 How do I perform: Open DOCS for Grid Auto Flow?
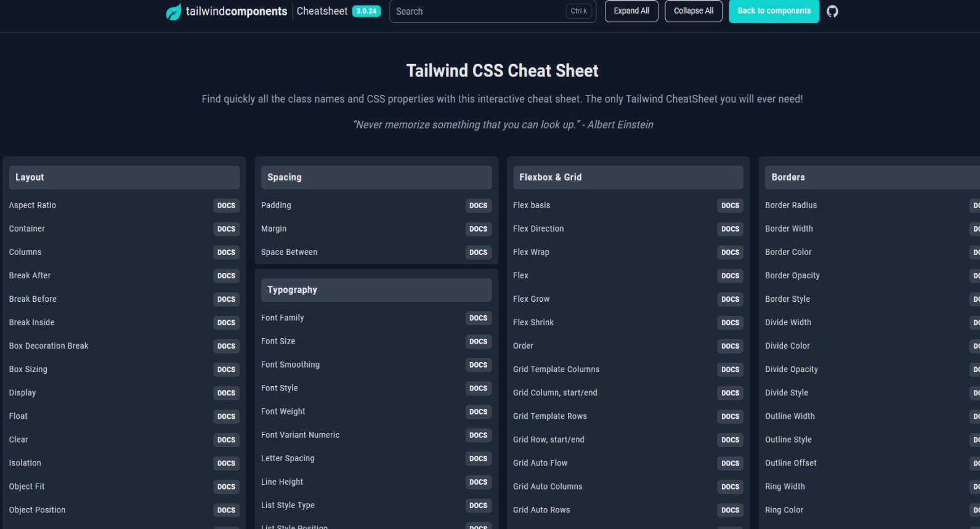[x=730, y=463]
